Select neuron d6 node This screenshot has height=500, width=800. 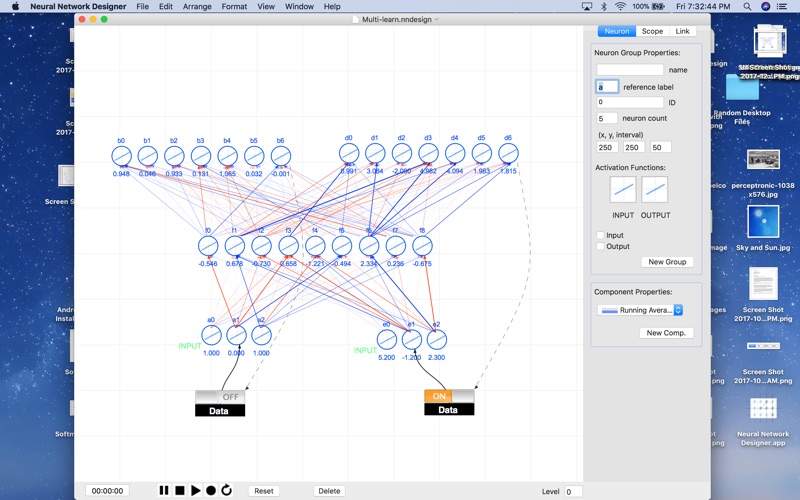pyautogui.click(x=508, y=153)
